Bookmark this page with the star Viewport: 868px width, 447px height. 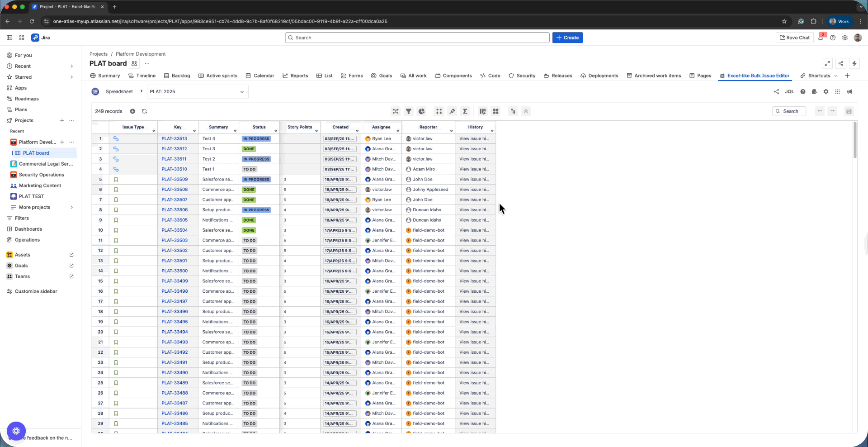(784, 21)
